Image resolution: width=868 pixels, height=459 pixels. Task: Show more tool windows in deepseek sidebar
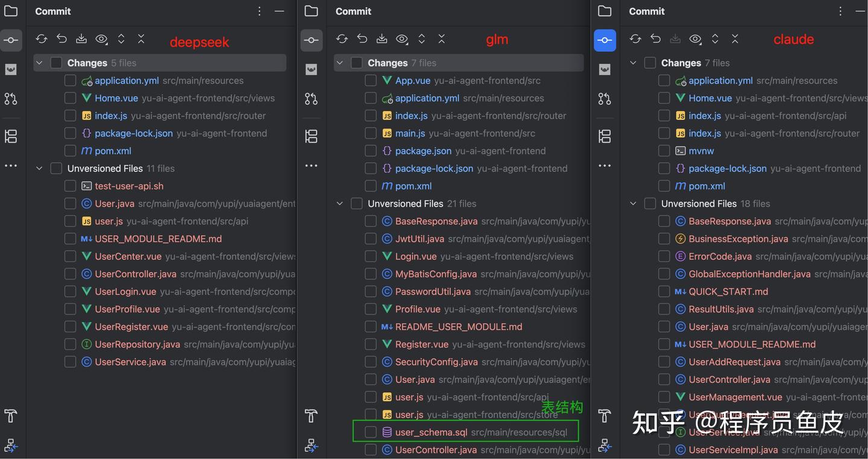(11, 166)
